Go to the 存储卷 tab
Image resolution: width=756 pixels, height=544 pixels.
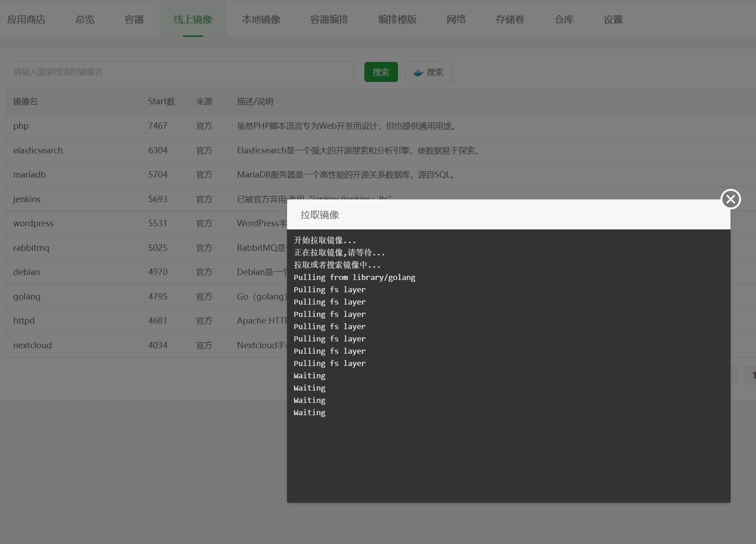510,20
